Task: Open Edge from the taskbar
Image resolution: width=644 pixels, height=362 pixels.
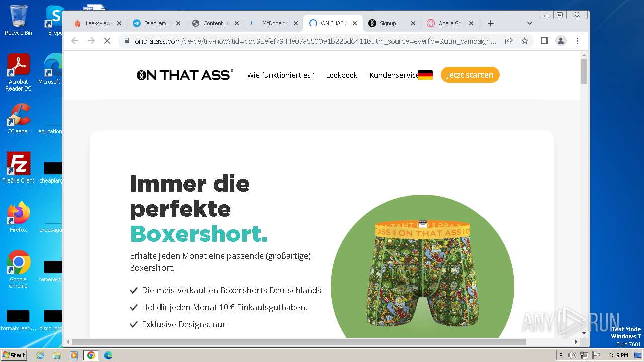Action: [108, 355]
